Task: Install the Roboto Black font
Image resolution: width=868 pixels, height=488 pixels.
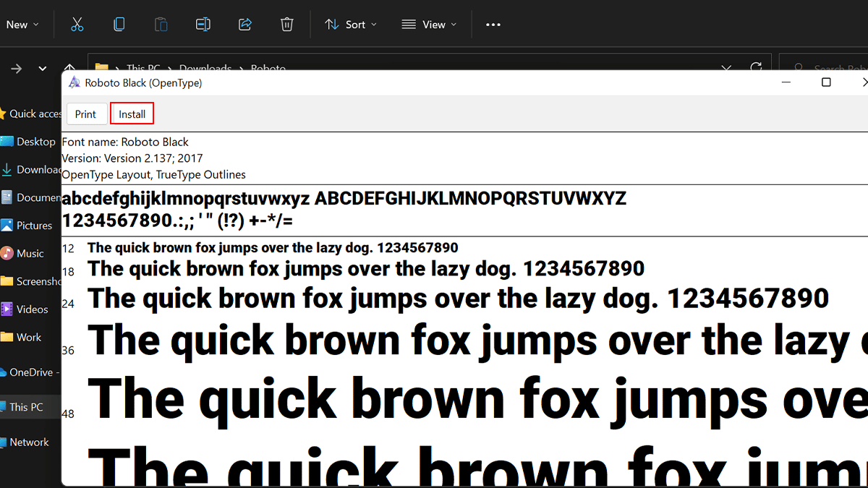Action: click(132, 114)
